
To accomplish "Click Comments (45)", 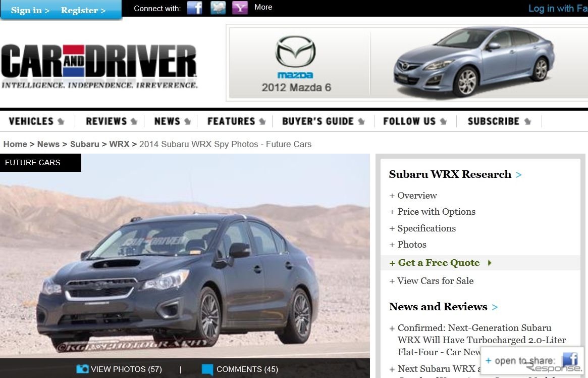I will 247,369.
